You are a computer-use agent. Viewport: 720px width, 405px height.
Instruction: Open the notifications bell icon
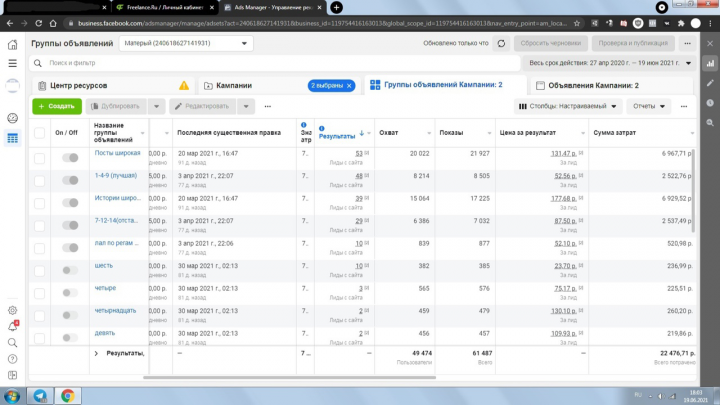[12, 326]
